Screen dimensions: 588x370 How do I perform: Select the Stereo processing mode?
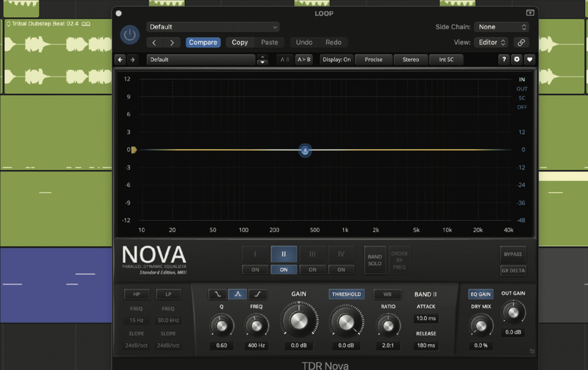pos(411,59)
